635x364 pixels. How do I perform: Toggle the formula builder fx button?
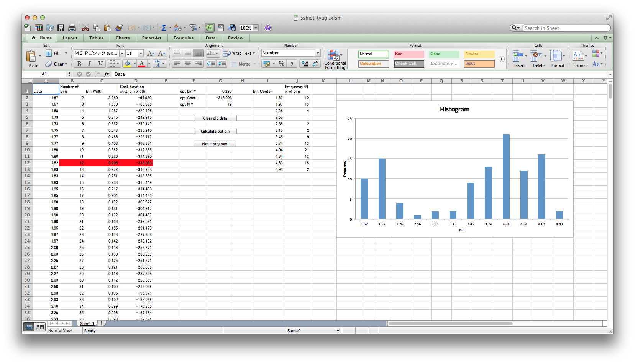point(209,28)
